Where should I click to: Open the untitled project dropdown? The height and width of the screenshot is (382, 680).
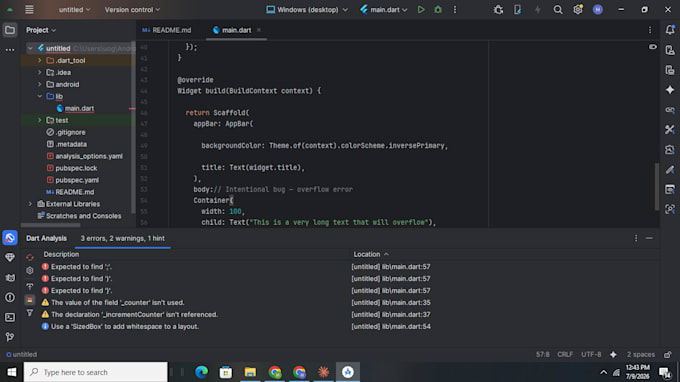click(x=75, y=10)
